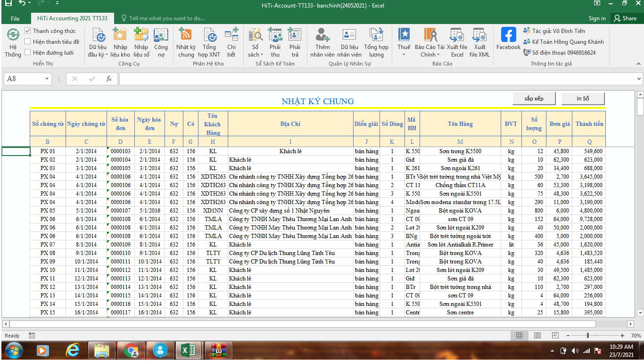Screen dimensions: 644x362
Task: Open Nhập liệu kho tool
Action: coord(120,35)
